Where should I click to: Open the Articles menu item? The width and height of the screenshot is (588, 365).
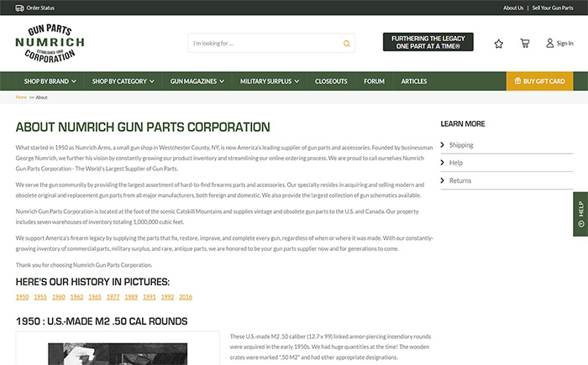pos(414,81)
